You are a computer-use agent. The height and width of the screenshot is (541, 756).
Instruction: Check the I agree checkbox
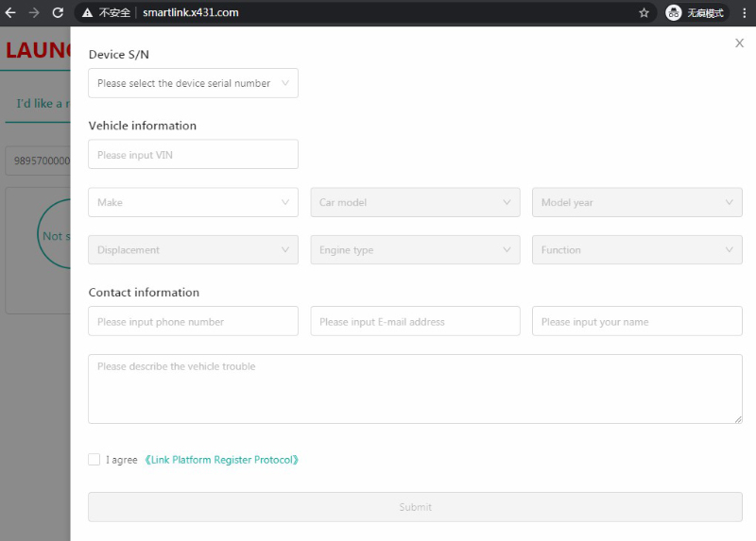tap(94, 460)
